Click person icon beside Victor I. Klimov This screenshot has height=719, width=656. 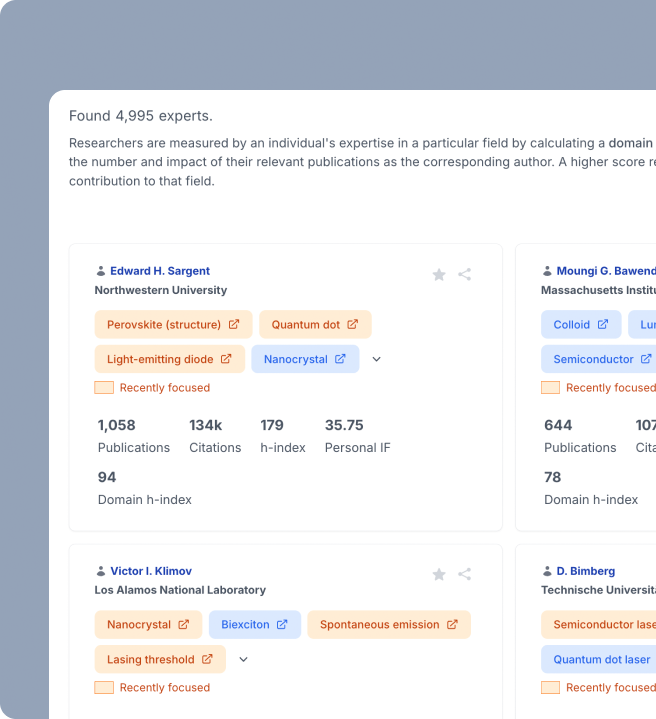coord(101,571)
